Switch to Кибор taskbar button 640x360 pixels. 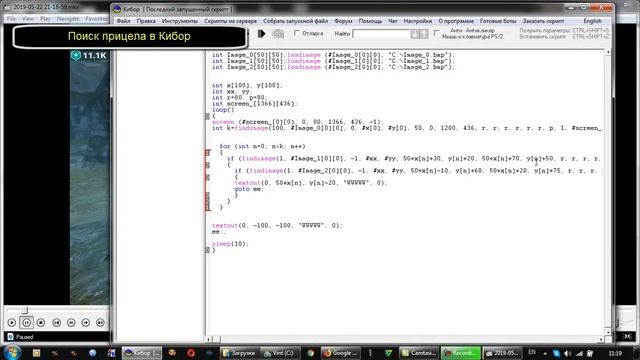click(x=142, y=353)
